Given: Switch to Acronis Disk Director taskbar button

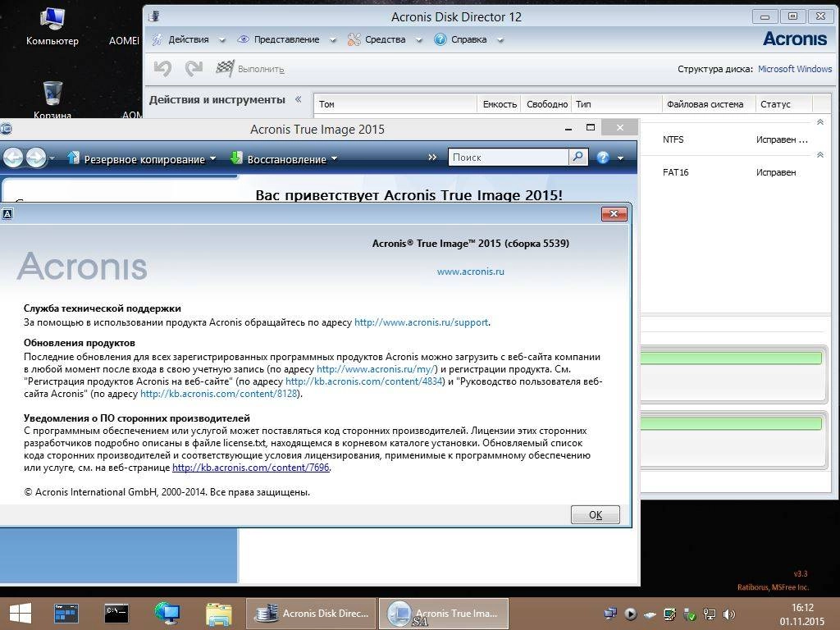Looking at the screenshot, I should click(311, 614).
